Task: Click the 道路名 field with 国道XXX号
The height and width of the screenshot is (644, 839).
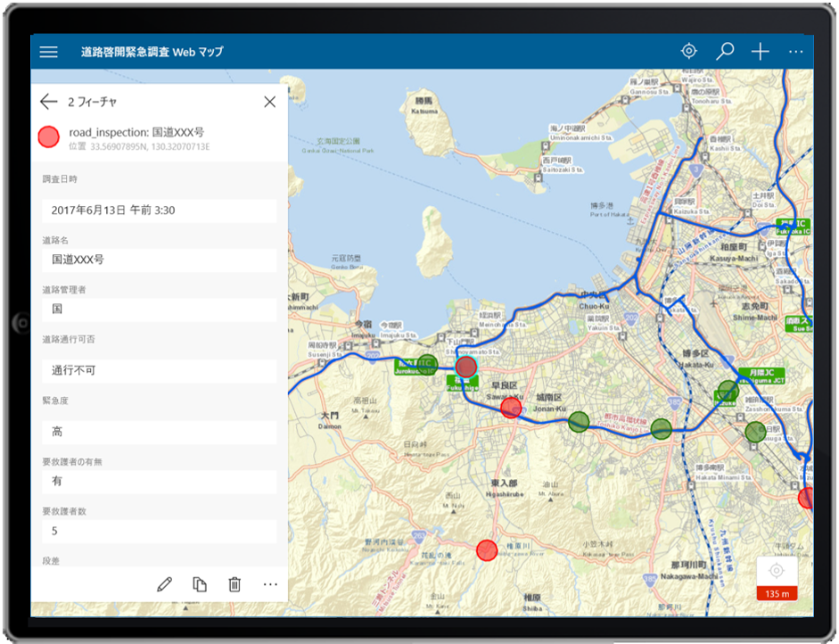Action: pos(159,260)
